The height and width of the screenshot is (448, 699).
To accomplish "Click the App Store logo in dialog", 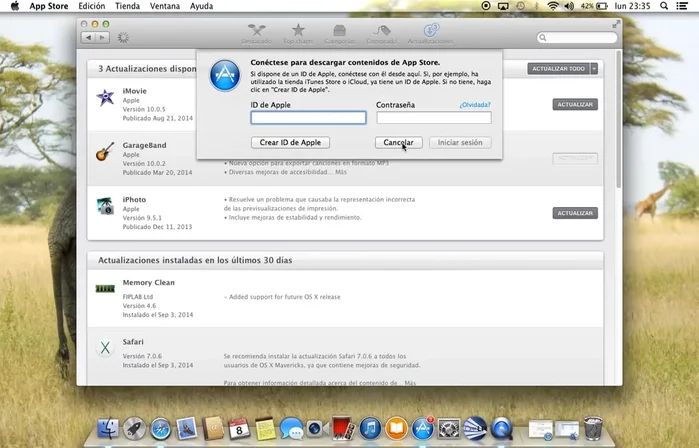I will 225,75.
